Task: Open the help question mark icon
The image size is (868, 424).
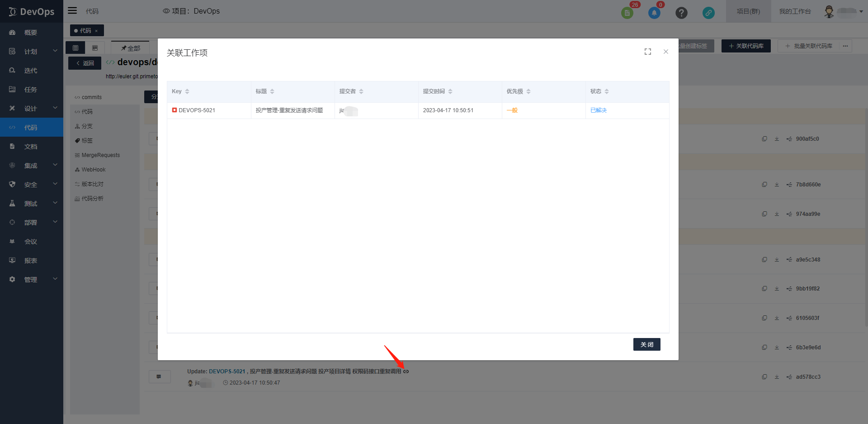Action: pyautogui.click(x=681, y=13)
